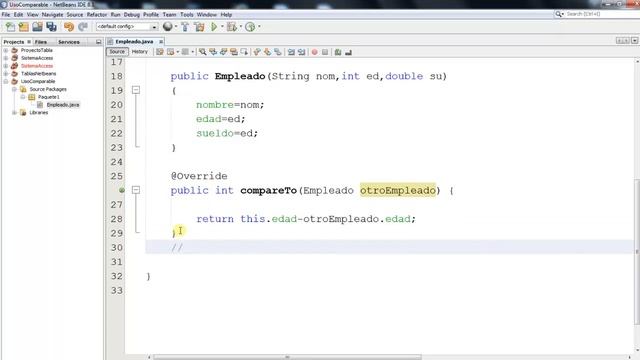The width and height of the screenshot is (640, 360).
Task: Click the Shift Line Right icon
Action: [x=302, y=52]
